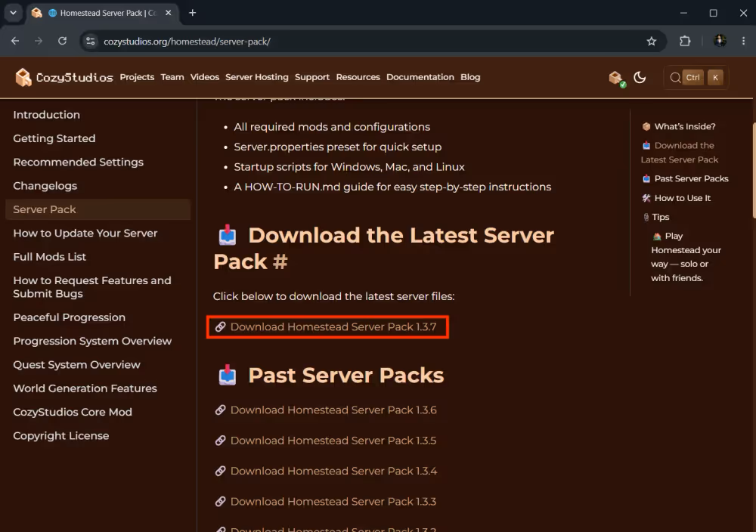Bookmark this page with star icon

click(x=652, y=42)
